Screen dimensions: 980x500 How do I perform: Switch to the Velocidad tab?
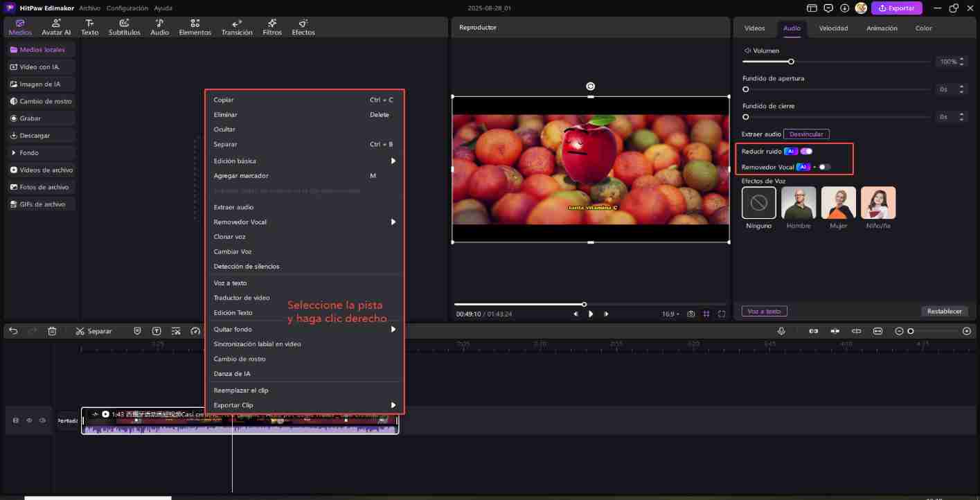[833, 28]
